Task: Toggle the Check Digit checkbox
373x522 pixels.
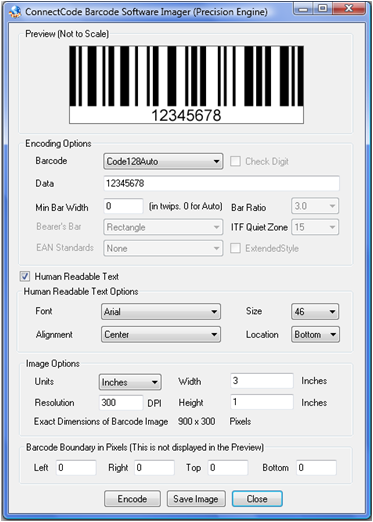Action: [x=235, y=162]
